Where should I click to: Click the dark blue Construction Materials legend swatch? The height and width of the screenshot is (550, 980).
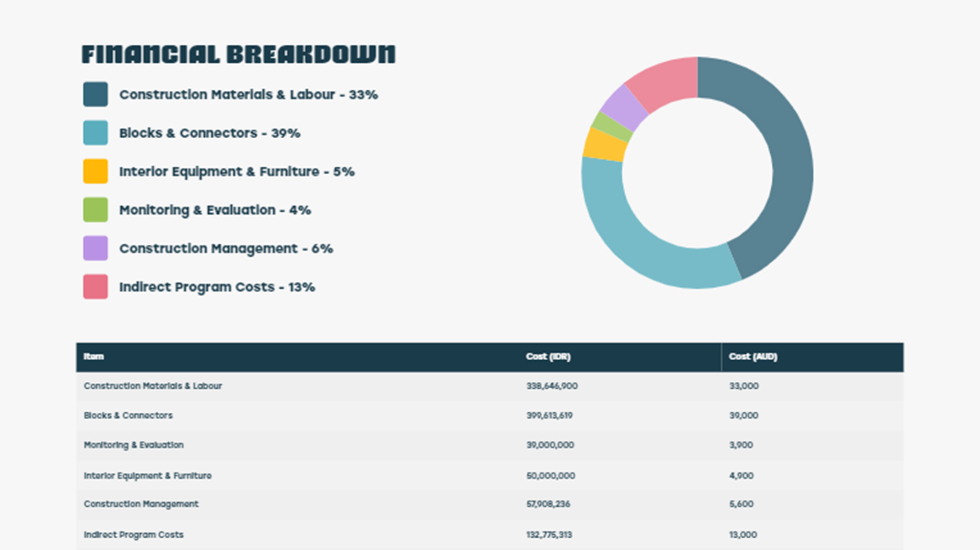tap(95, 94)
